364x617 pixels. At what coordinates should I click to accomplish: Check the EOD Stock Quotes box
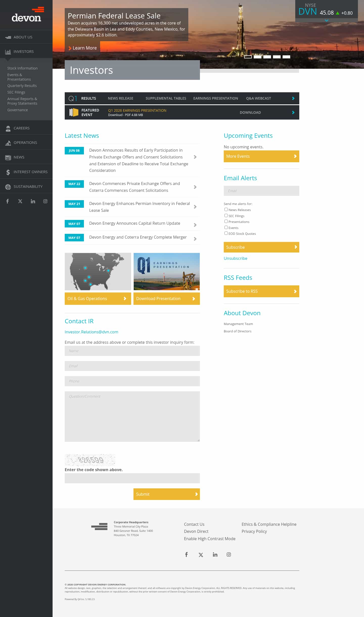click(x=226, y=233)
